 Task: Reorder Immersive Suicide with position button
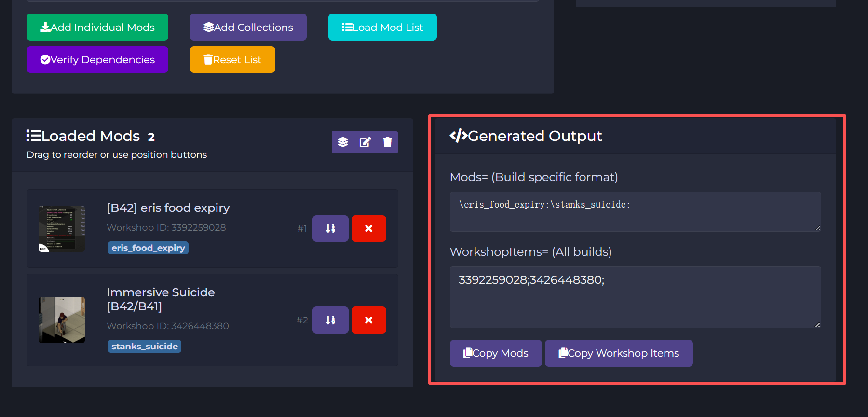pos(330,320)
